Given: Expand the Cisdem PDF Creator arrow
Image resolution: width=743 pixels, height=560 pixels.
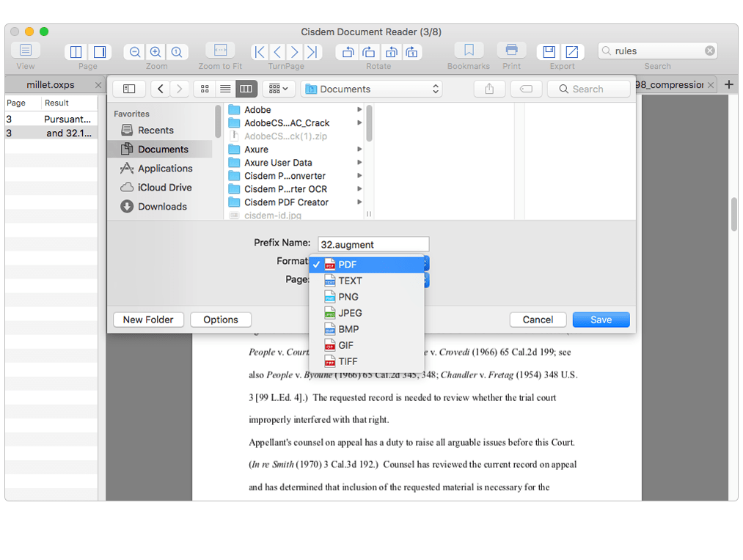Looking at the screenshot, I should tap(359, 202).
